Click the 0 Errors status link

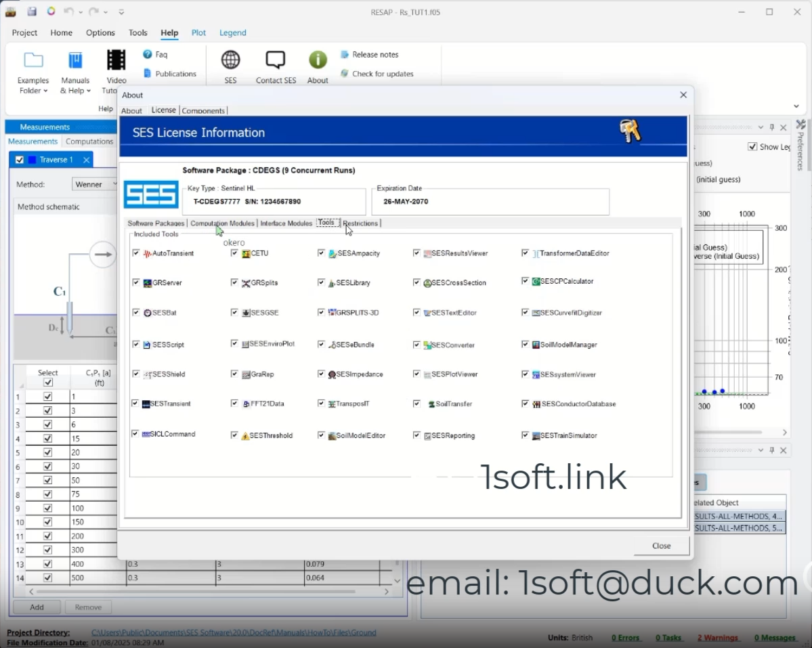pos(625,638)
